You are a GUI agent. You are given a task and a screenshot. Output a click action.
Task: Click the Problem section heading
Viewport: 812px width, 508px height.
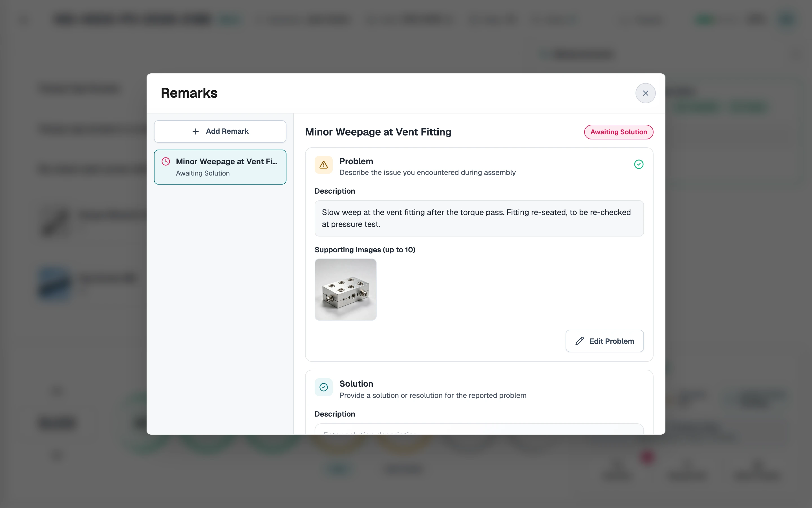tap(356, 161)
